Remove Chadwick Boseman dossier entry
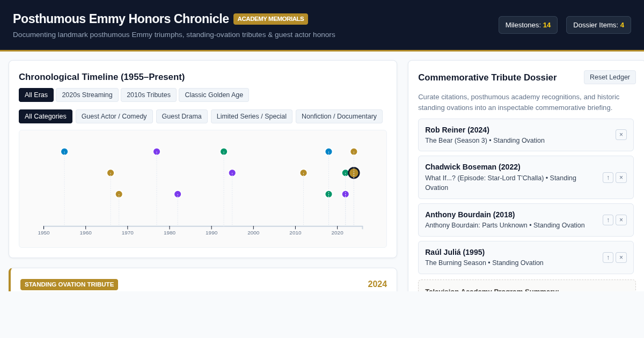 pyautogui.click(x=621, y=178)
